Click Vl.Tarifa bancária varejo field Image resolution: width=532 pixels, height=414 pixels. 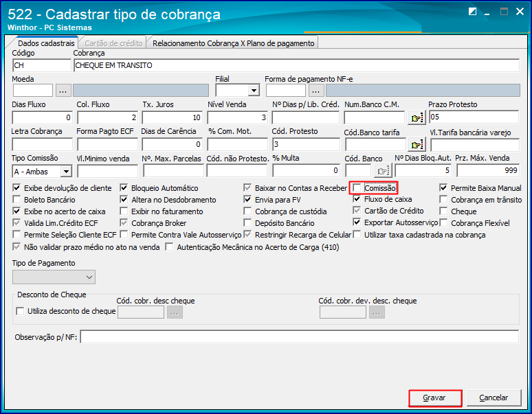click(475, 145)
